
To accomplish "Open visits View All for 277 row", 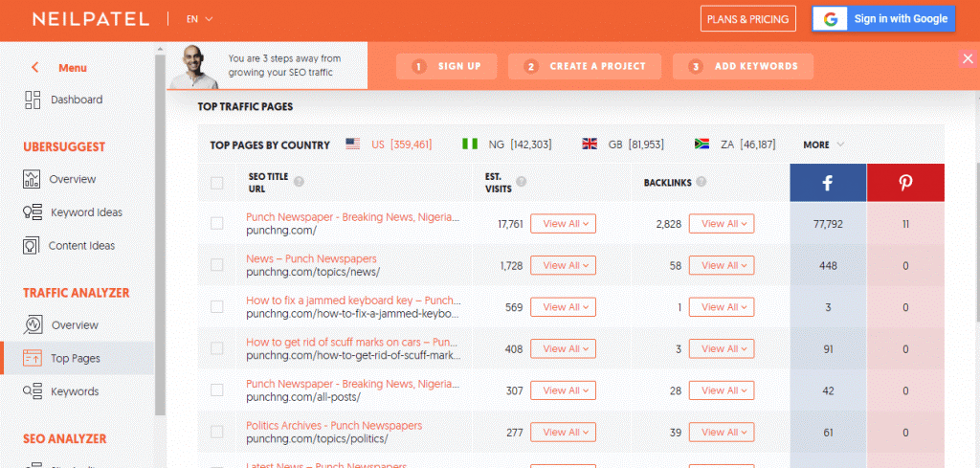I will pos(563,432).
